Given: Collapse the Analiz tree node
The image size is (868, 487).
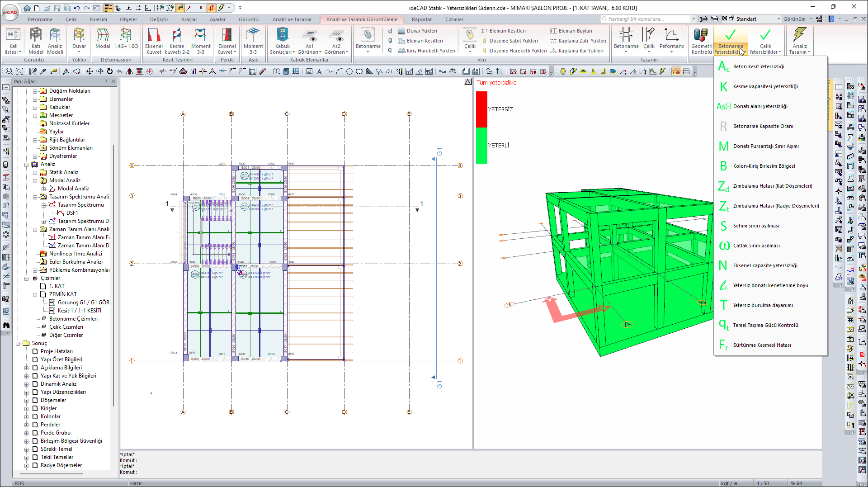Looking at the screenshot, I should (27, 165).
